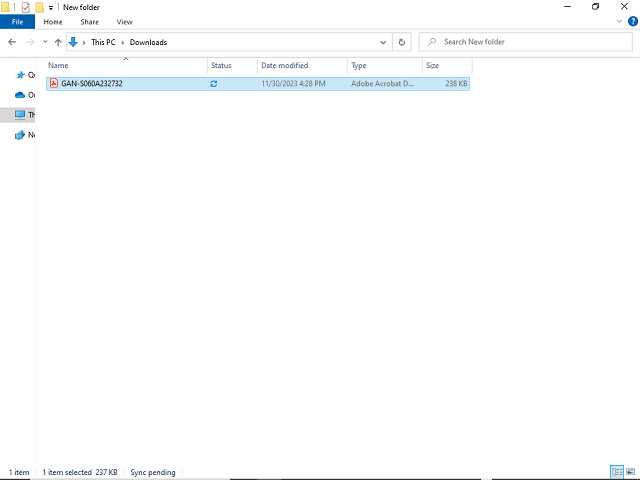Switch to Details view layout icon

tap(617, 472)
